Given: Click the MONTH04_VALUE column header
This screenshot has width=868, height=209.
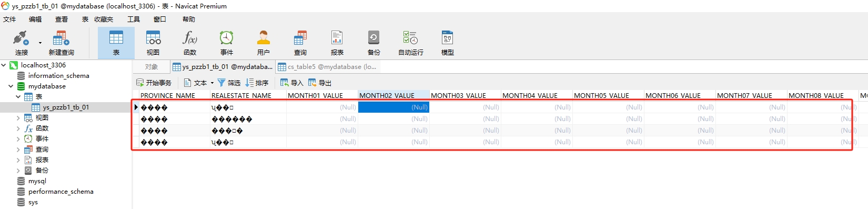Looking at the screenshot, I should point(537,95).
